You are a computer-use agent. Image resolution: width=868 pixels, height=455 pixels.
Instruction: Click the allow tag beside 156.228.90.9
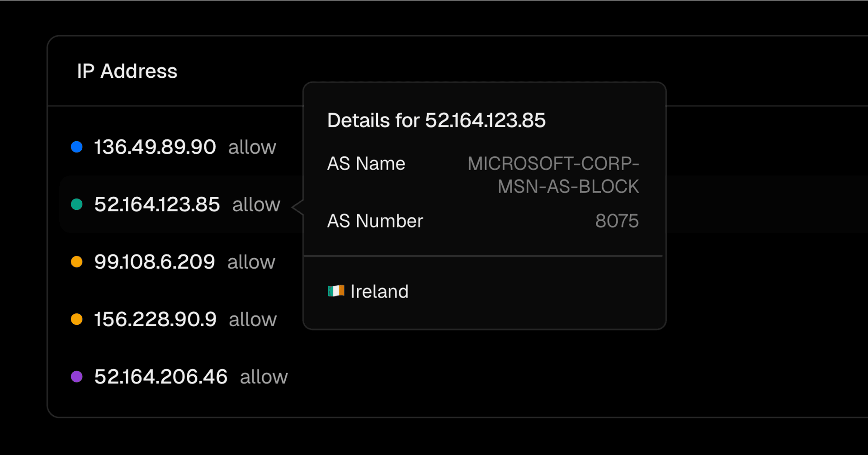(x=253, y=320)
